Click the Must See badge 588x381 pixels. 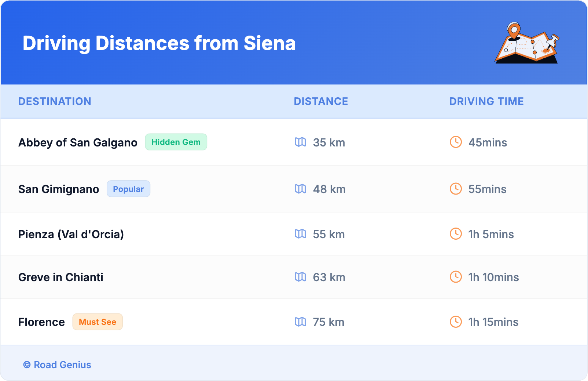pos(98,322)
